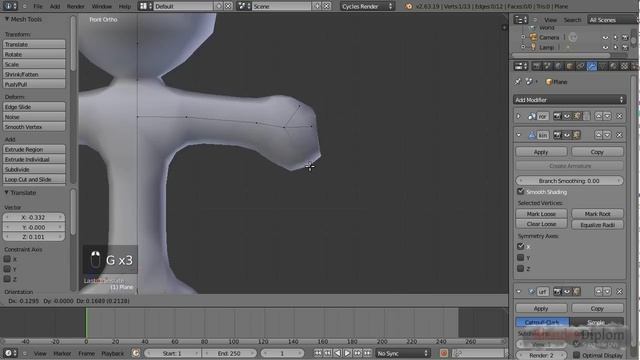This screenshot has height=360, width=640.
Task: Move the Skin modifier down
Action: [607, 135]
